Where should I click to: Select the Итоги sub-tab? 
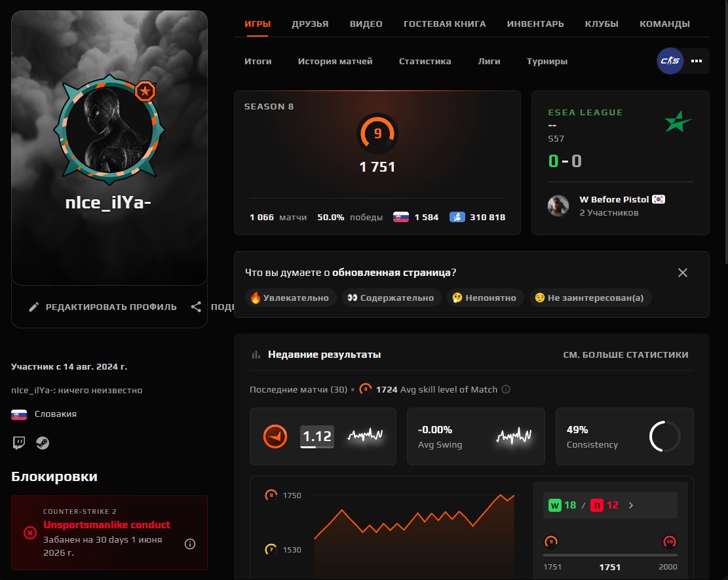(258, 62)
